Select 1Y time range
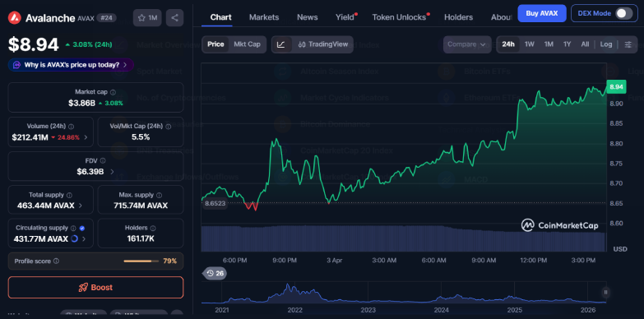The image size is (644, 319). pos(568,44)
